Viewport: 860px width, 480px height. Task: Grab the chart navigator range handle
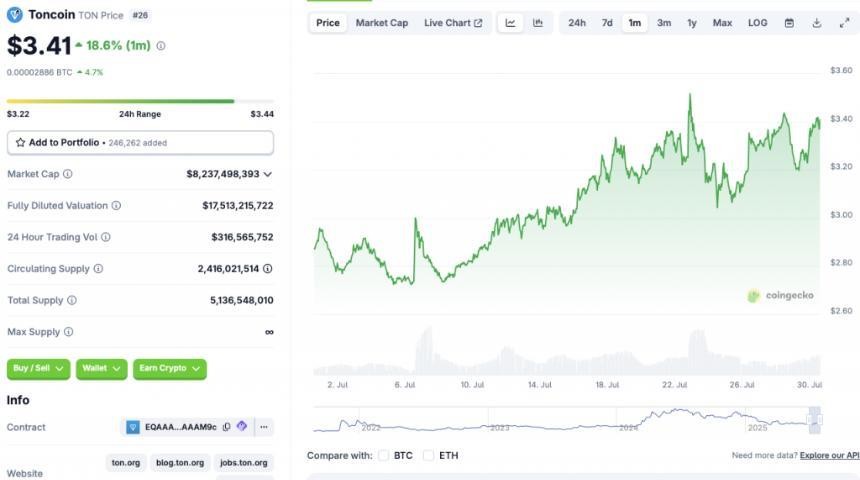pos(815,420)
